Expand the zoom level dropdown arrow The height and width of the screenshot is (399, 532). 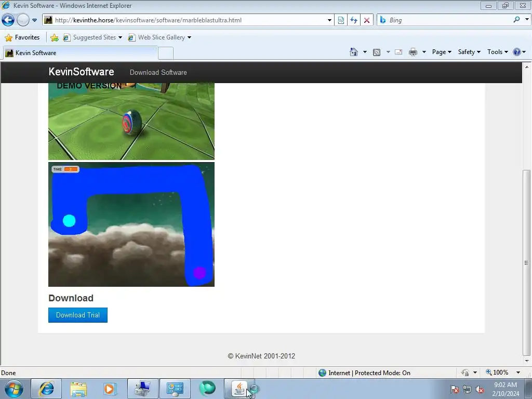(518, 373)
